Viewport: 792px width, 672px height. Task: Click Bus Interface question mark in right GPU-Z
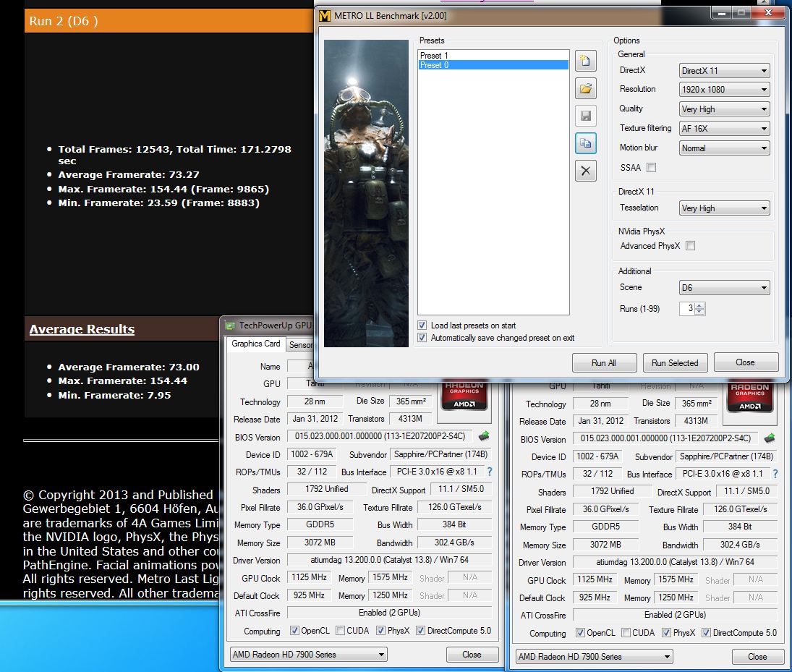pyautogui.click(x=775, y=473)
